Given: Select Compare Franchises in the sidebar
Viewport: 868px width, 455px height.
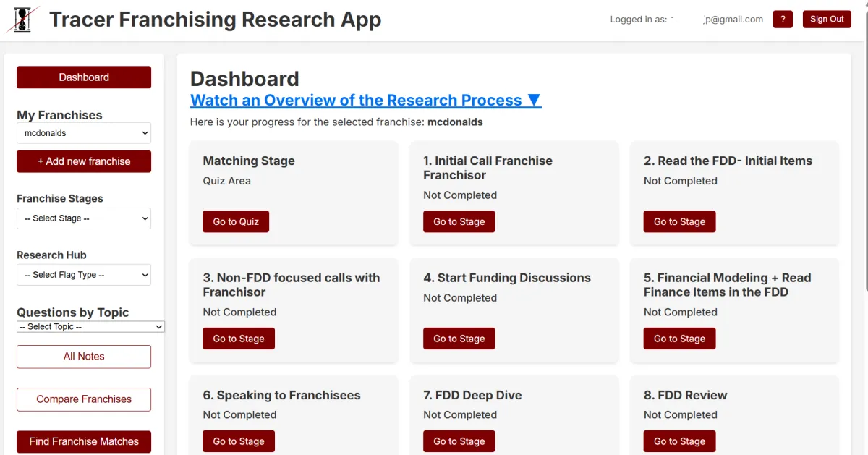Looking at the screenshot, I should pos(84,399).
